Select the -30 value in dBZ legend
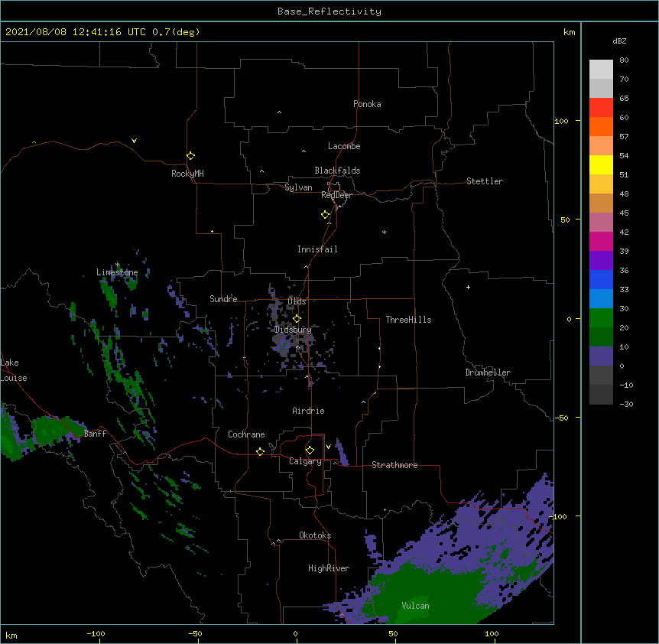659x644 pixels. point(626,404)
